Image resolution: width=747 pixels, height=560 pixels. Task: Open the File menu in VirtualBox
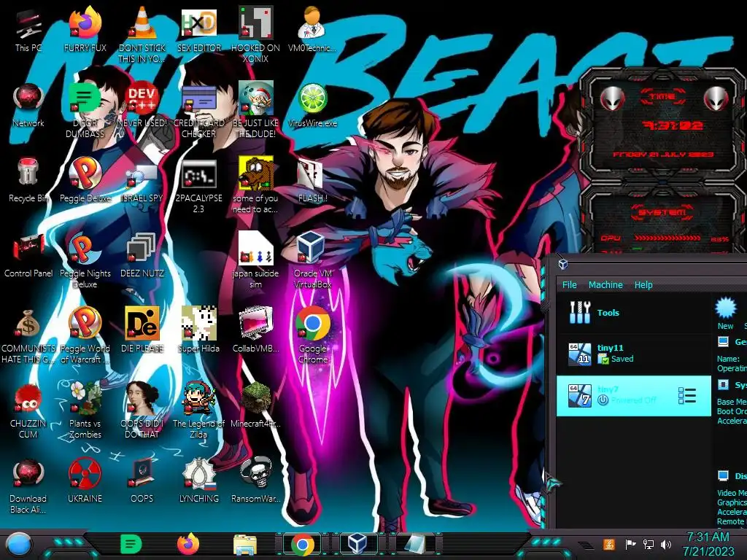click(569, 285)
